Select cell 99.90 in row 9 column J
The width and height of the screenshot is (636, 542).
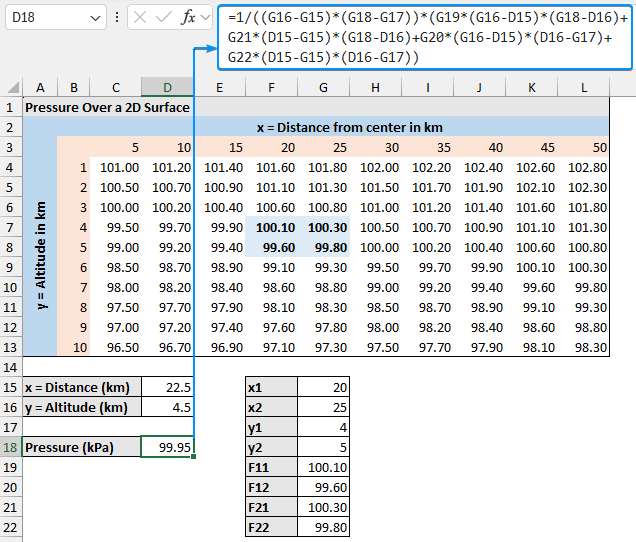point(479,267)
